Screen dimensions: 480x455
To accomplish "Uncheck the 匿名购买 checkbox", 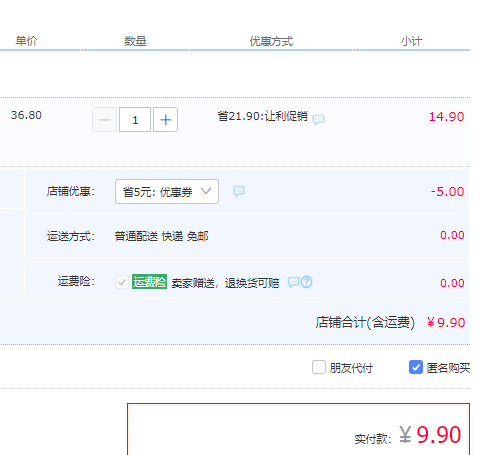I will (416, 367).
